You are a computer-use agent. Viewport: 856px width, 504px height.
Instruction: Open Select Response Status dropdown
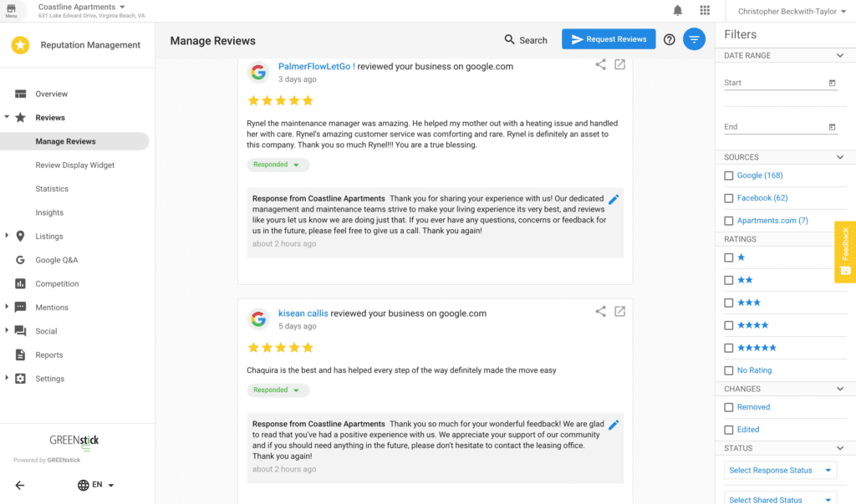(781, 471)
